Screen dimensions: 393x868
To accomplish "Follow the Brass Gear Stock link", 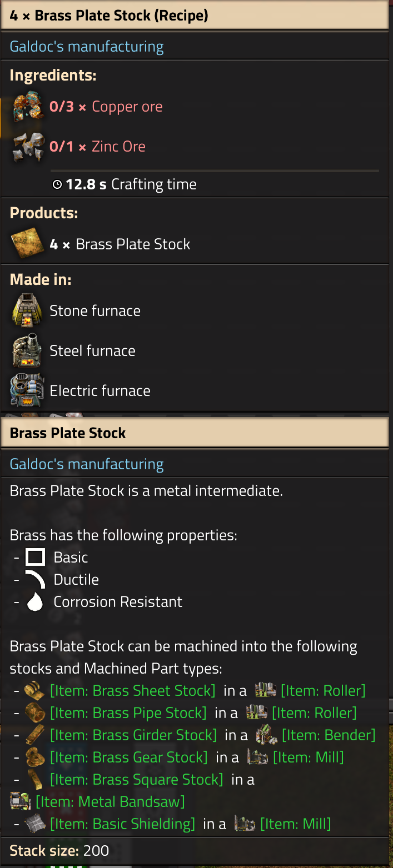I will tap(128, 757).
